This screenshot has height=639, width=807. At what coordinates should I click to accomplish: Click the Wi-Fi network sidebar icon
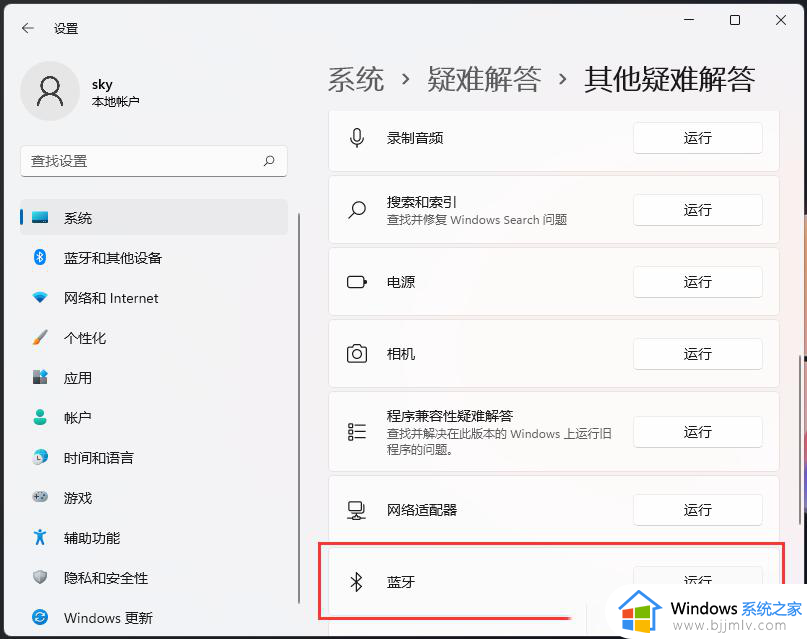[x=40, y=297]
